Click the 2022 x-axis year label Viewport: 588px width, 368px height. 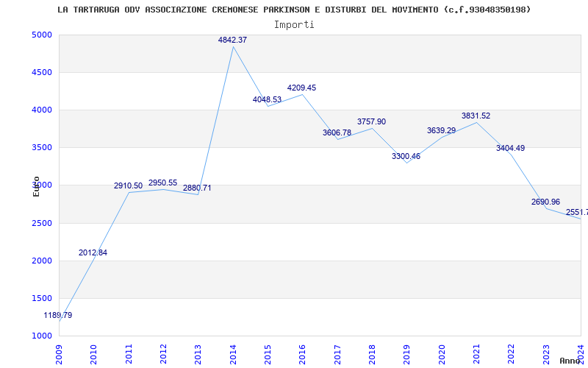pos(511,354)
